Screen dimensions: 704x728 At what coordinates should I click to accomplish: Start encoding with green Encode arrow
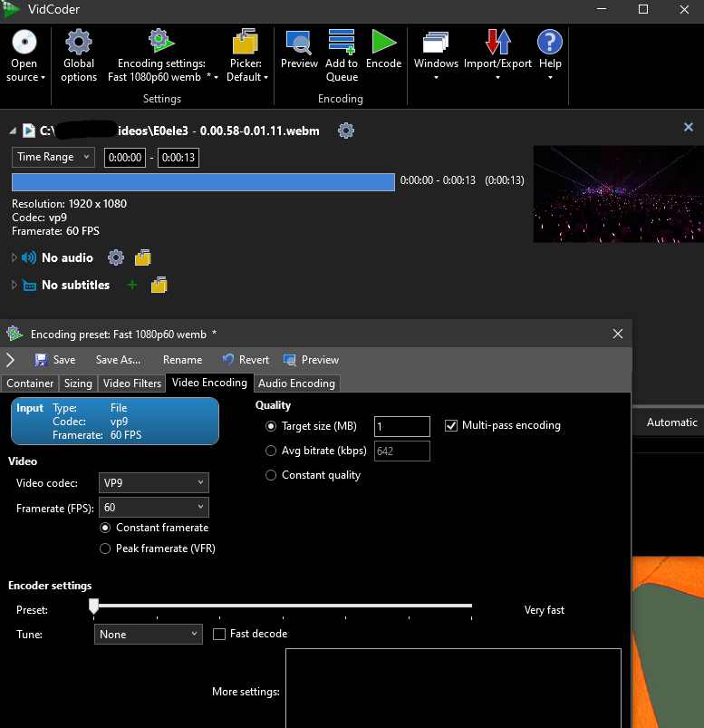383,42
